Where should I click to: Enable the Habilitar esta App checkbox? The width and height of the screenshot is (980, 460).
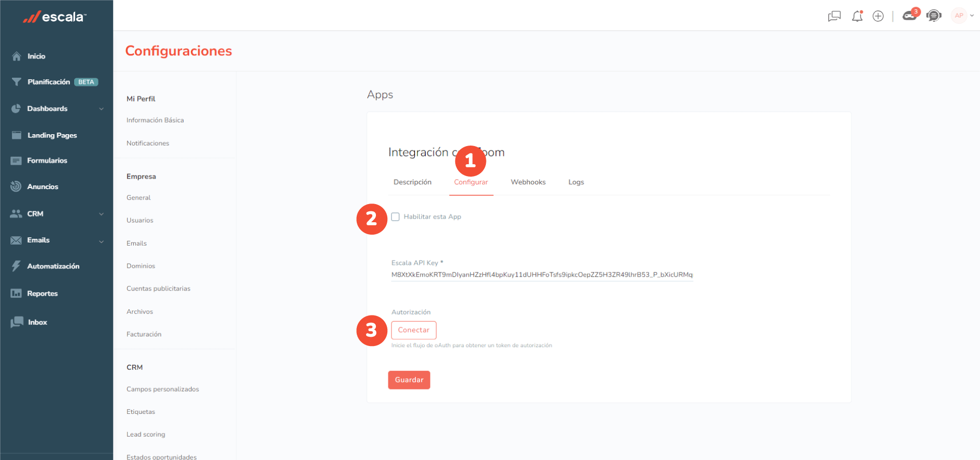[x=396, y=217]
